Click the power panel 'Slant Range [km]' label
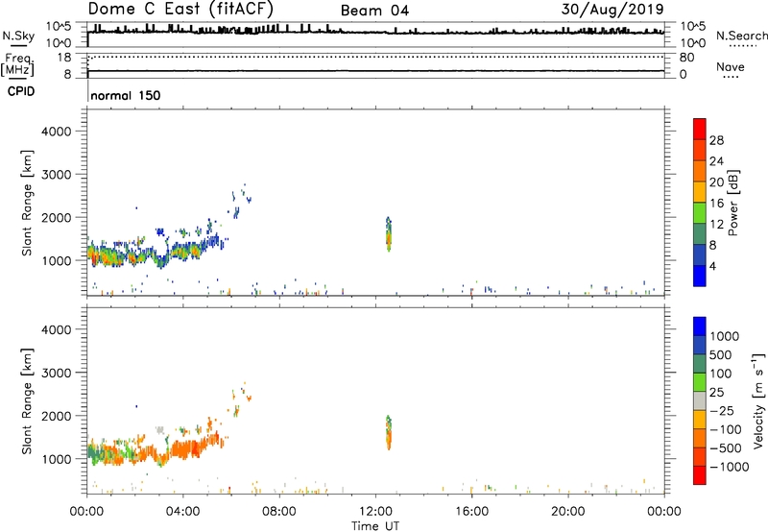768x532 pixels. [27, 203]
